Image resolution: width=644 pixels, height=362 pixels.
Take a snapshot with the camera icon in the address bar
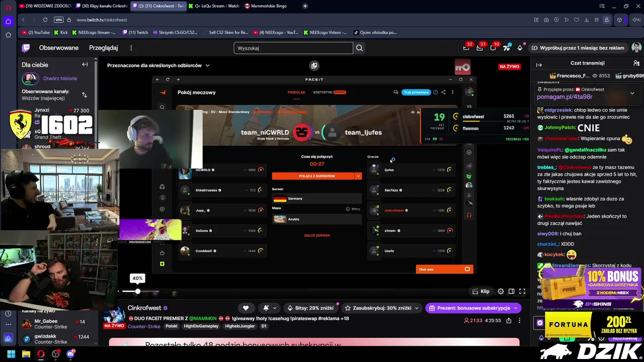pyautogui.click(x=546, y=20)
